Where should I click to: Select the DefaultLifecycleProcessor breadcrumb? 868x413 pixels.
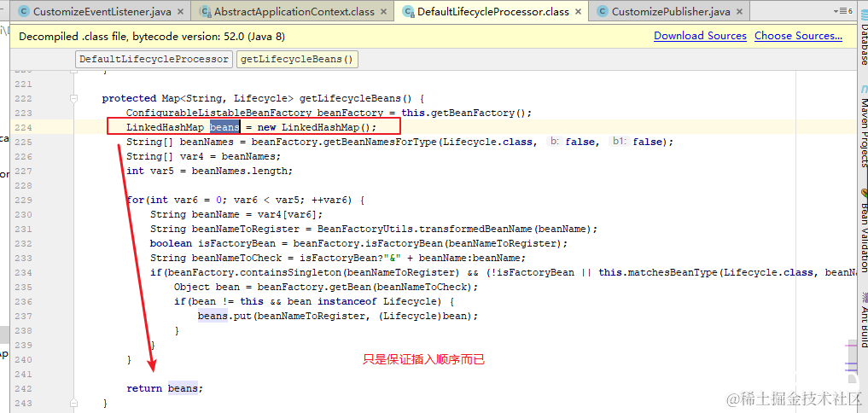(154, 59)
